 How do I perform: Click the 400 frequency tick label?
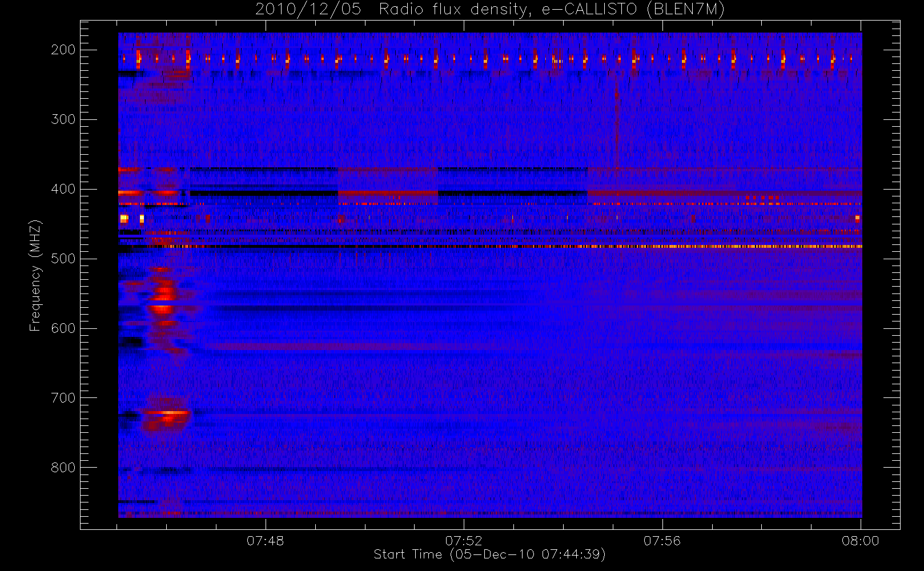63,189
